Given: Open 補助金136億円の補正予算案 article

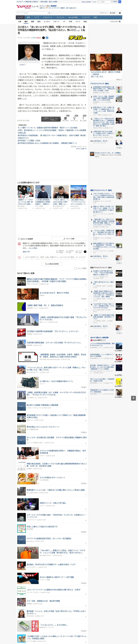Looking at the screenshot, I should pyautogui.click(x=57, y=280).
